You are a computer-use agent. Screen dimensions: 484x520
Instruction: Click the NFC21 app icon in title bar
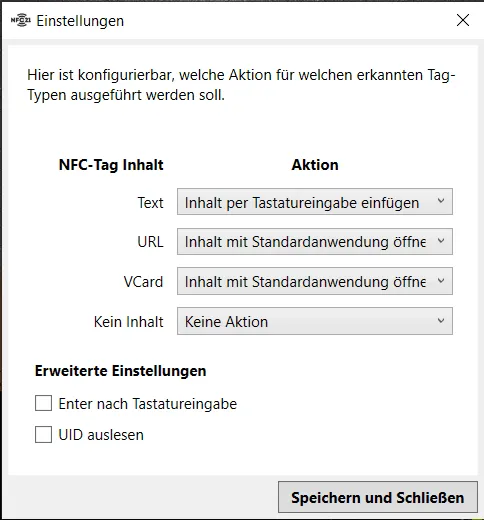point(21,20)
